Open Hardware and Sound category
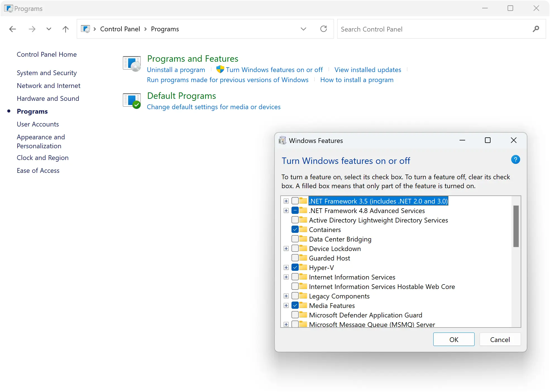The image size is (550, 392). point(48,99)
